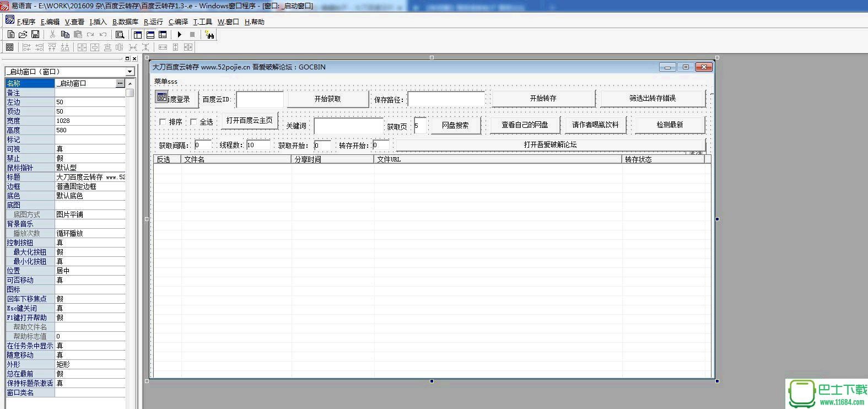Click the 保存路径 input field

click(x=446, y=99)
